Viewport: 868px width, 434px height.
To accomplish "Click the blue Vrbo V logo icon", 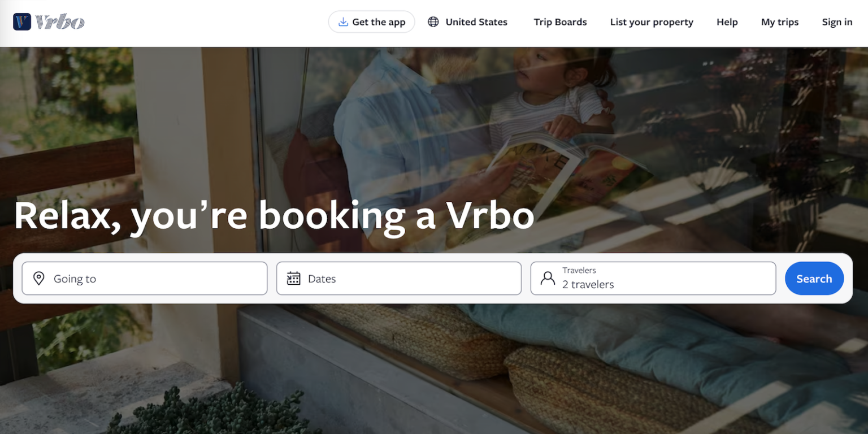I will pos(22,22).
